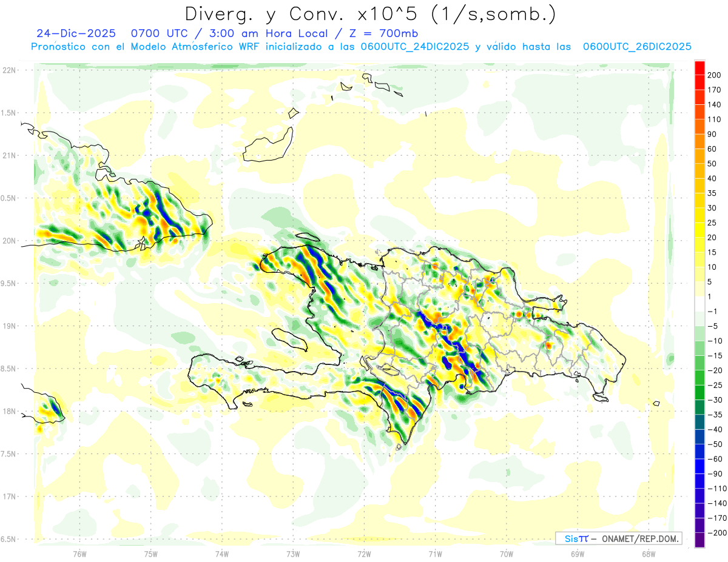The height and width of the screenshot is (562, 728).
Task: Click the "68W" longitude label
Action: [649, 554]
